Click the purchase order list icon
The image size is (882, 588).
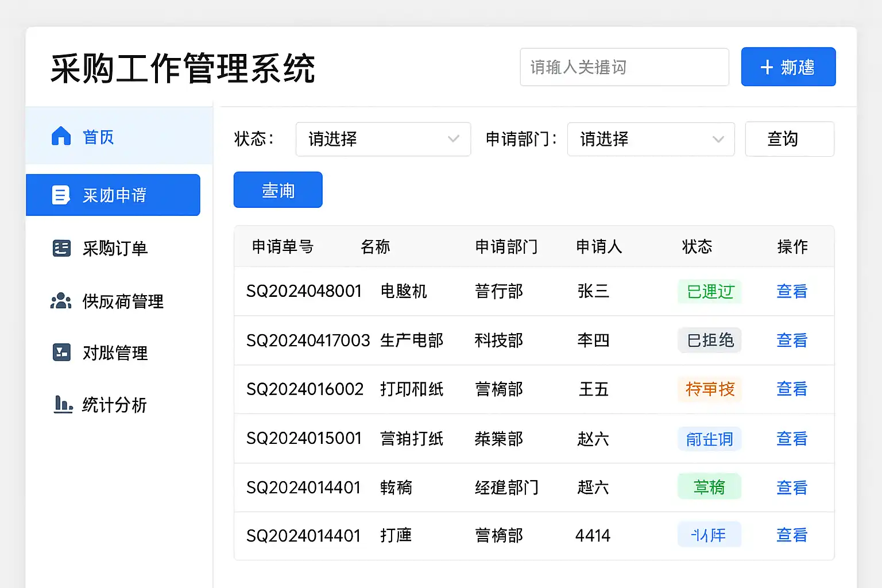61,248
